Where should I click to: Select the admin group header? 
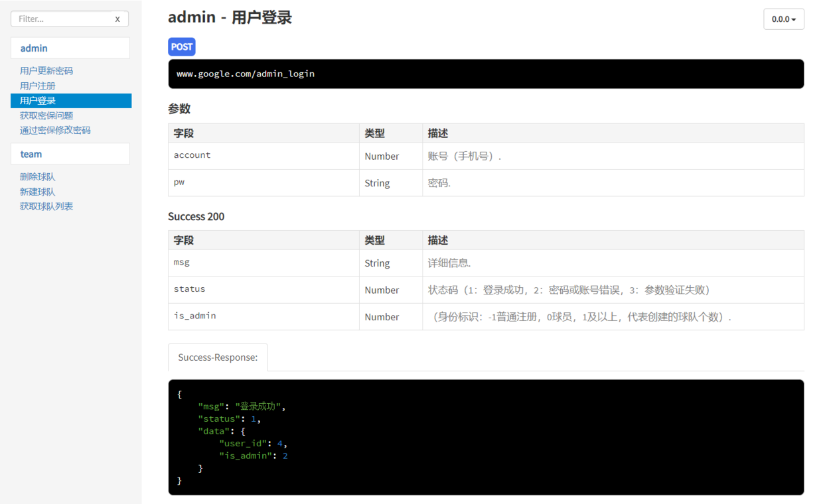point(70,48)
